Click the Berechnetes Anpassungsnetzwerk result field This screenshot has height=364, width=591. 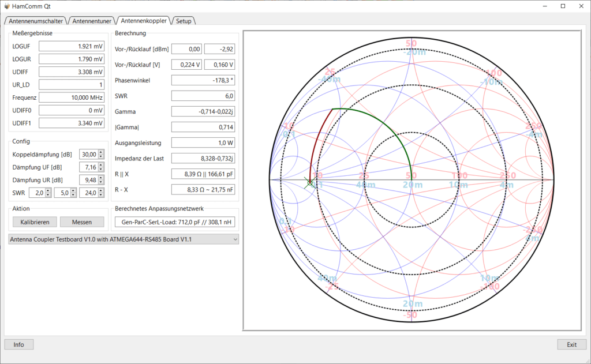point(175,222)
